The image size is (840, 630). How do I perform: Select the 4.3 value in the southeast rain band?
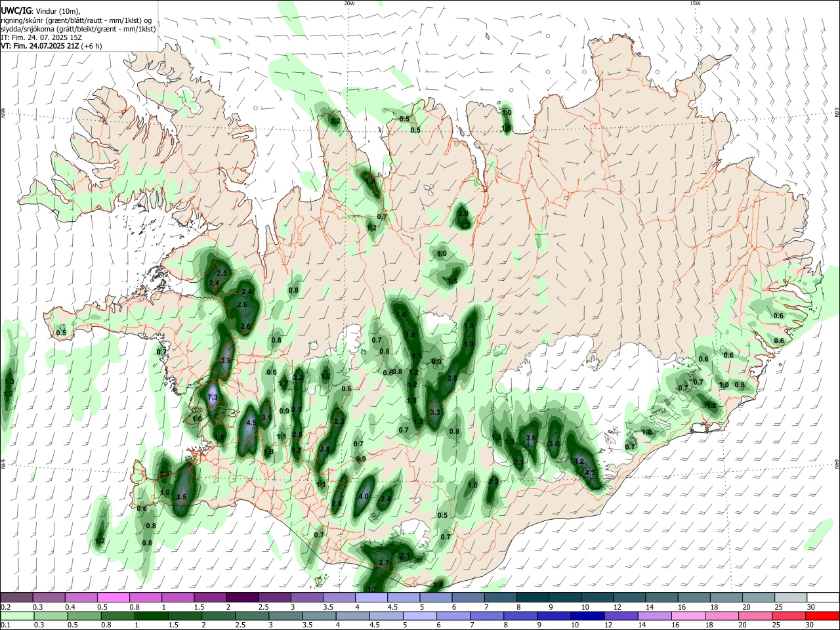(589, 473)
